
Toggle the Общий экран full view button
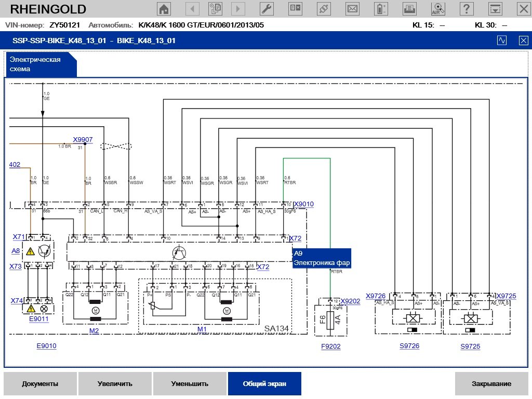coord(264,384)
